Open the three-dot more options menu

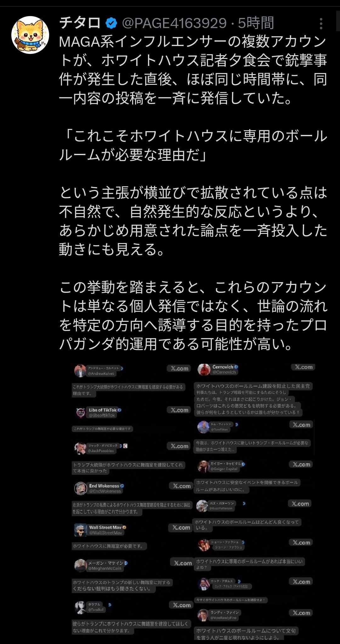[x=321, y=24]
